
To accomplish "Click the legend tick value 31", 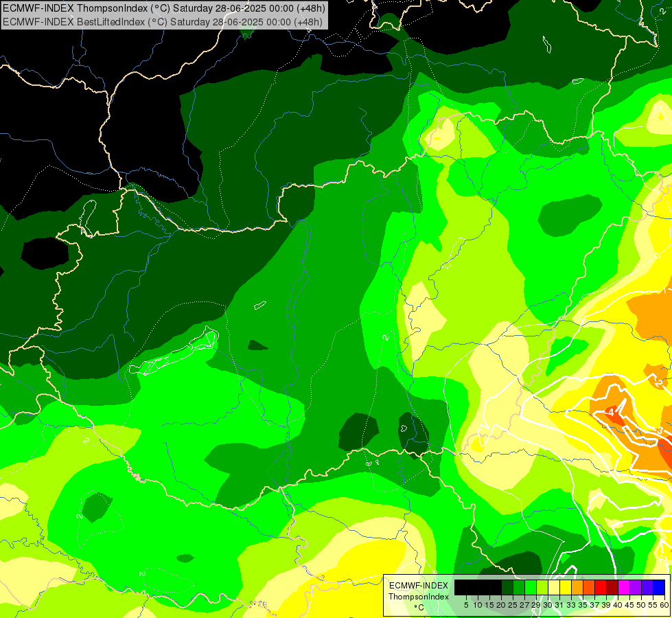I will click(x=559, y=605).
